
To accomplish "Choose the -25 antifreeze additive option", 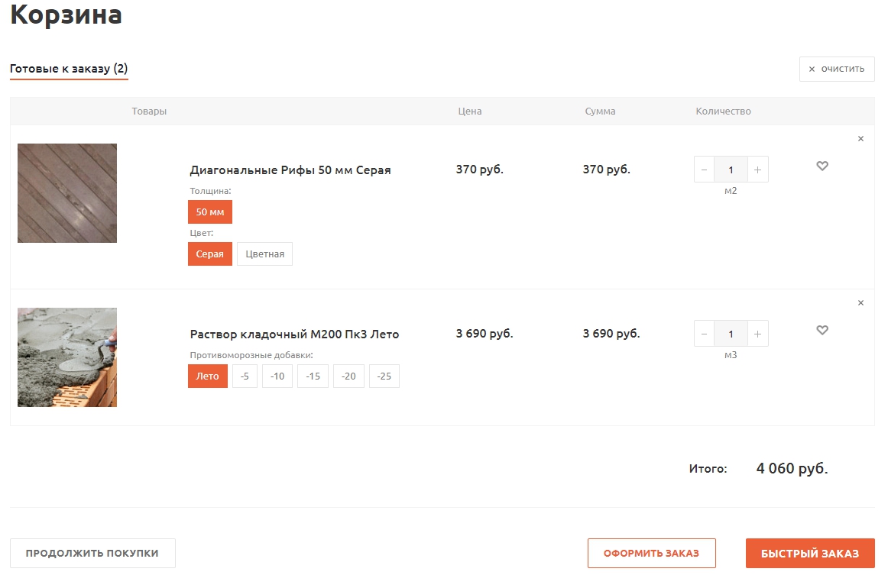I will coord(384,376).
